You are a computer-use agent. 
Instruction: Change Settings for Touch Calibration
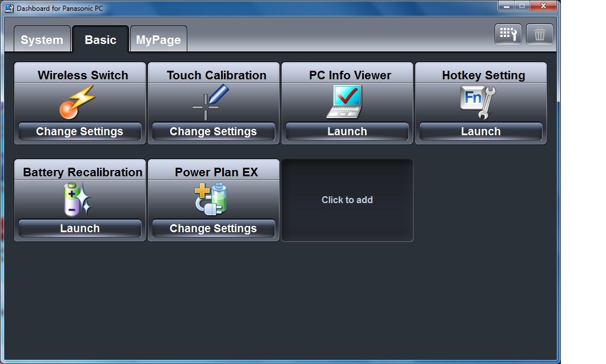coord(214,131)
